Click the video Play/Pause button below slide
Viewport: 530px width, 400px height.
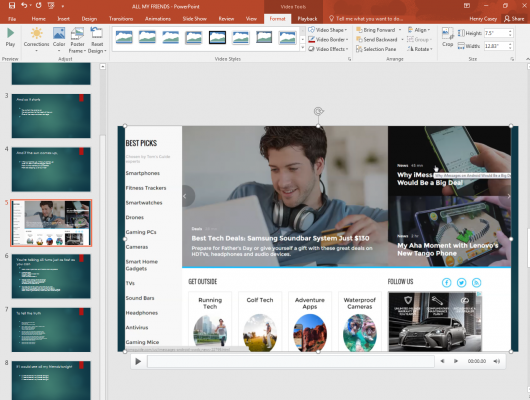click(138, 361)
